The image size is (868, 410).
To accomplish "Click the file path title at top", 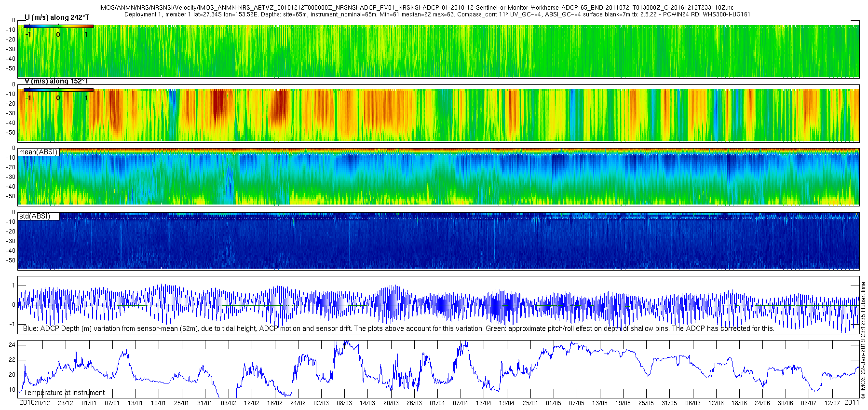I will tap(416, 8).
